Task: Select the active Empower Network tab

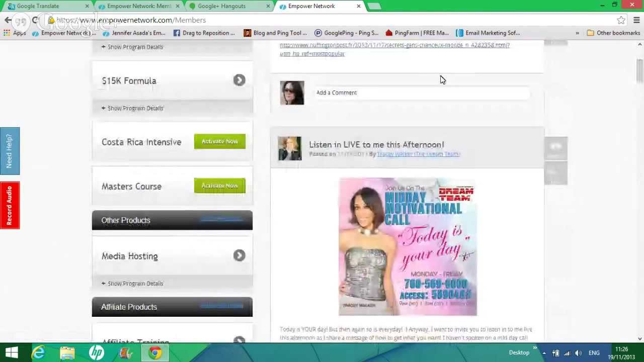Action: (319, 6)
